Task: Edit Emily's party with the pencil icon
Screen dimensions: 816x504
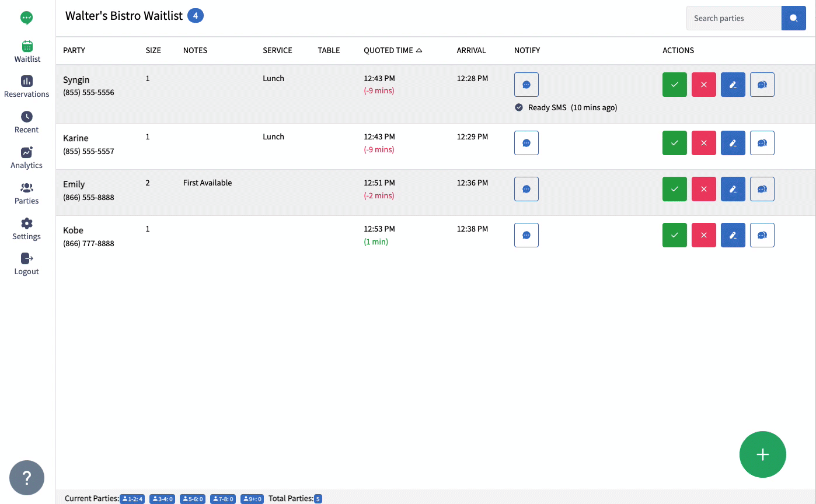Action: tap(733, 189)
